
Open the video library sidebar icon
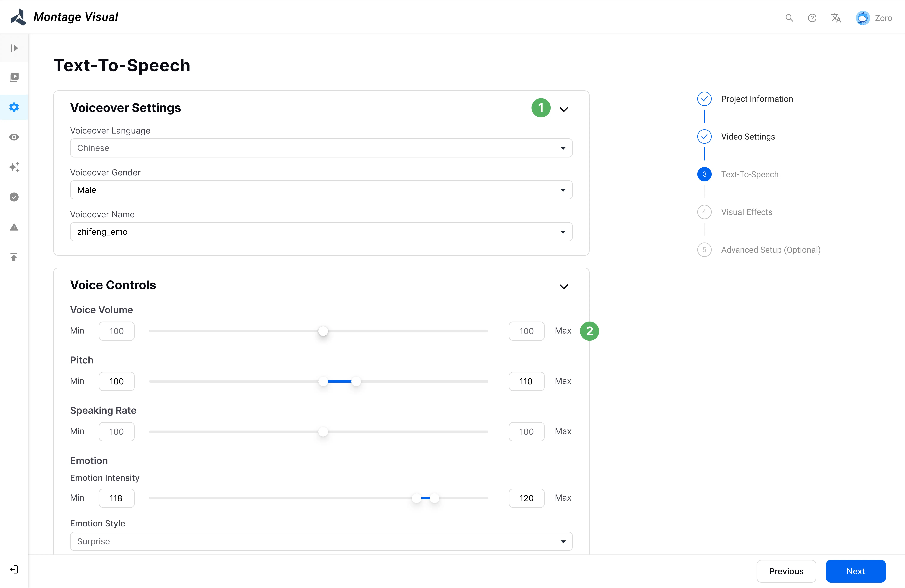(14, 77)
